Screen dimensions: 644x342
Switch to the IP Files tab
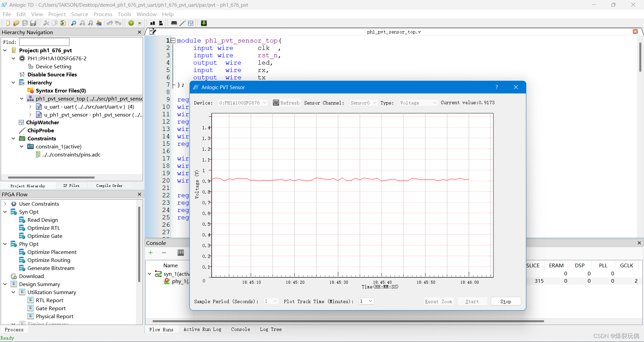tap(71, 186)
